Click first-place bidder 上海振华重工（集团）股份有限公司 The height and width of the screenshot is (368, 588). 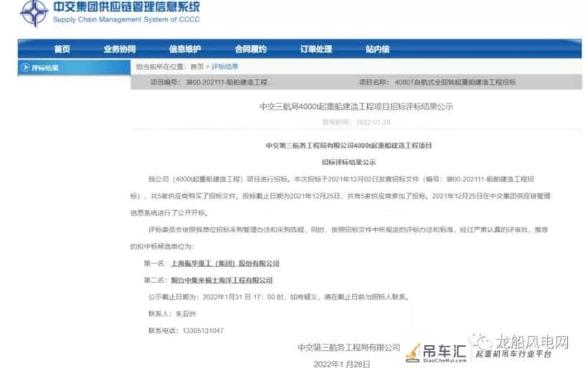225,263
